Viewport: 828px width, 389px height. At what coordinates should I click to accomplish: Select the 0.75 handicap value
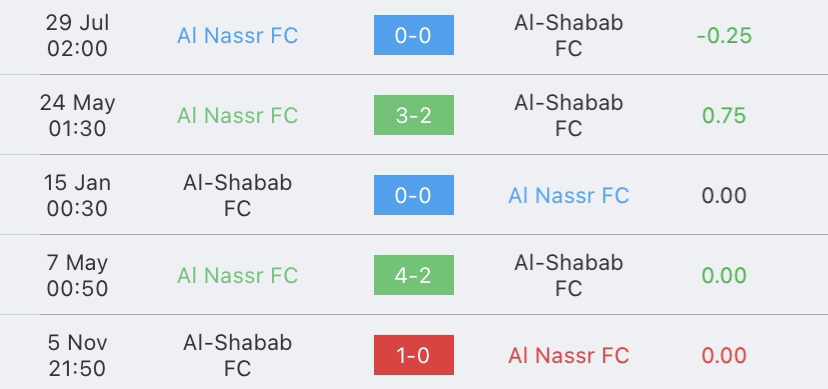pyautogui.click(x=724, y=116)
